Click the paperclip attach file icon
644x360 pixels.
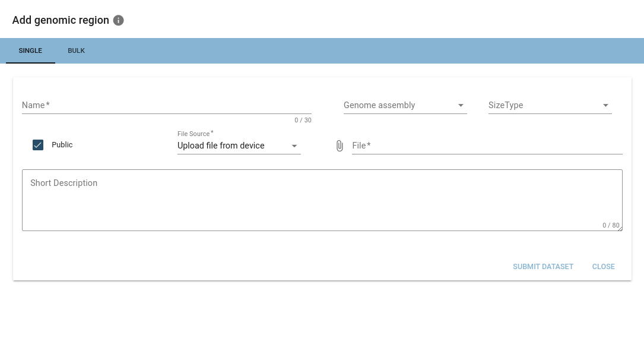[x=340, y=146]
